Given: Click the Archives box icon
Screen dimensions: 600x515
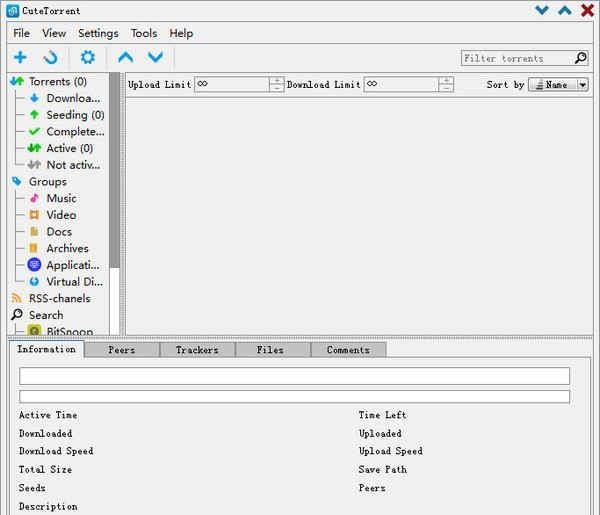Looking at the screenshot, I should click(x=34, y=248).
